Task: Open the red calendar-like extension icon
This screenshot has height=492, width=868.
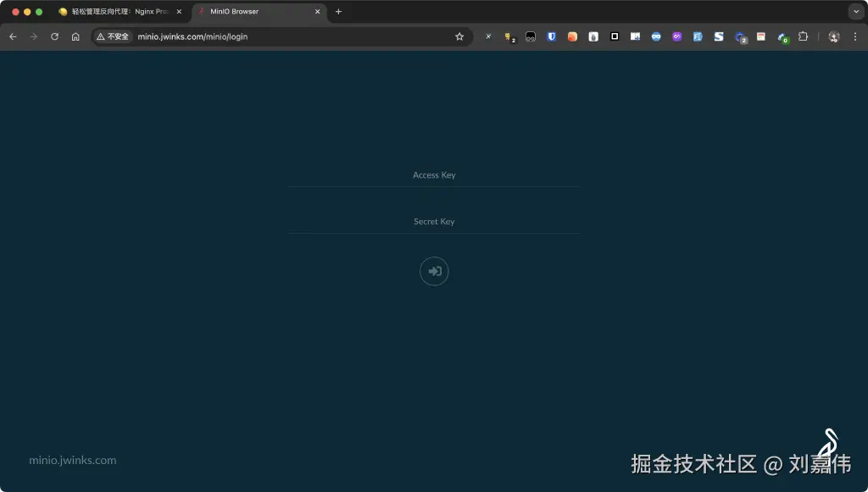Action: (761, 36)
